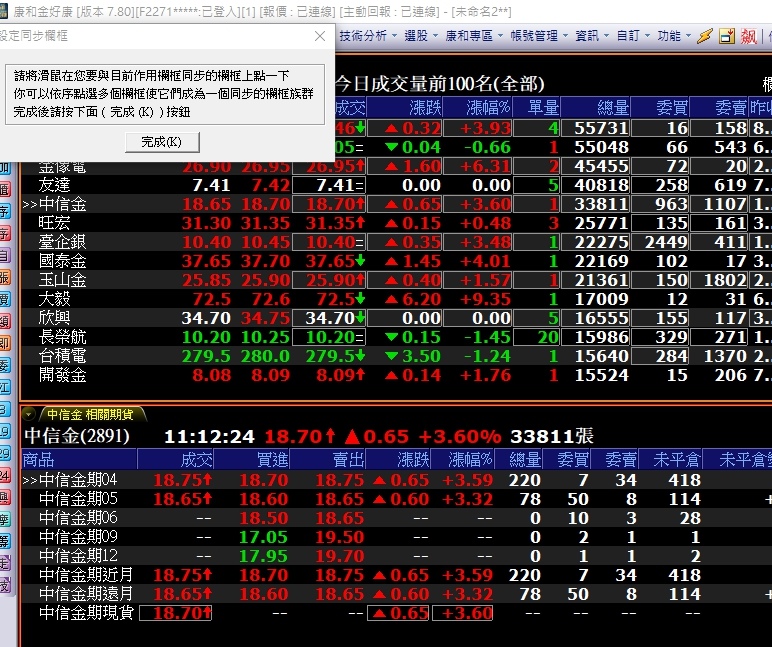Viewport: 772px width, 647px height.
Task: Sort top table by 漲幅% column header
Action: coord(478,107)
